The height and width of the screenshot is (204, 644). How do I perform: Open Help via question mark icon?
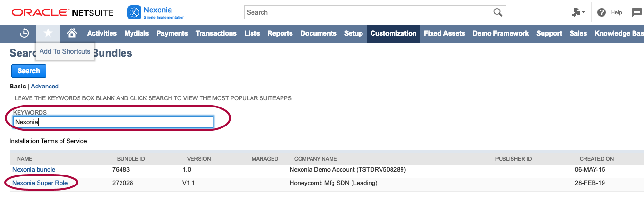tap(602, 12)
